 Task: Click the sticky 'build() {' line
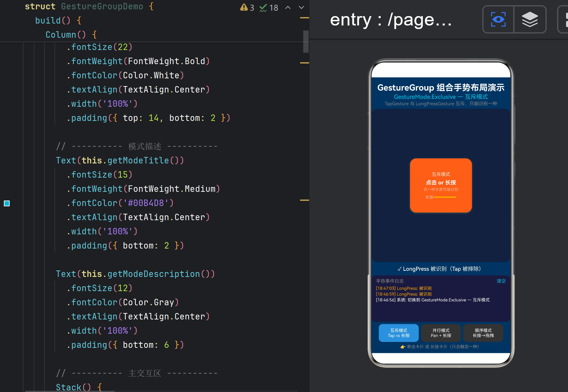(x=58, y=21)
